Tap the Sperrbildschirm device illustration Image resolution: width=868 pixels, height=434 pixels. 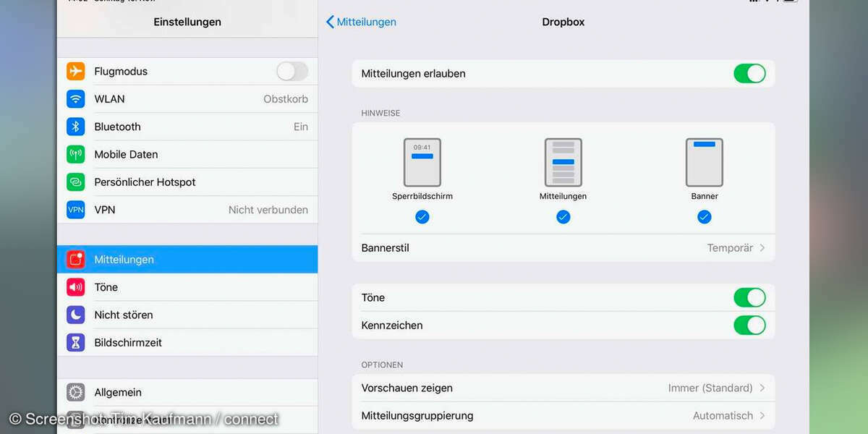422,162
